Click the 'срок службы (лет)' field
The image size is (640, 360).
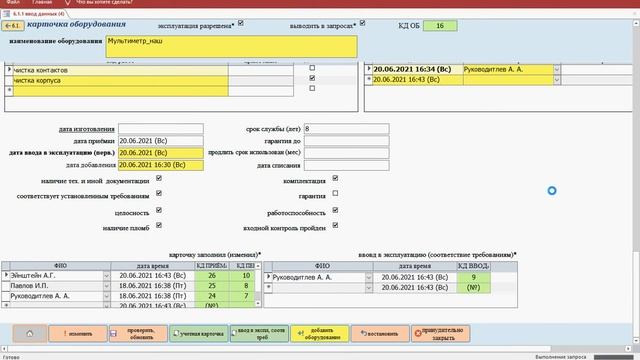point(347,129)
